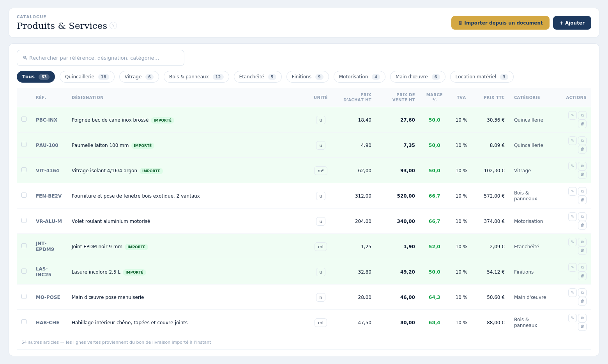The image size is (608, 364).
Task: Click the Ajouter button
Action: (572, 23)
